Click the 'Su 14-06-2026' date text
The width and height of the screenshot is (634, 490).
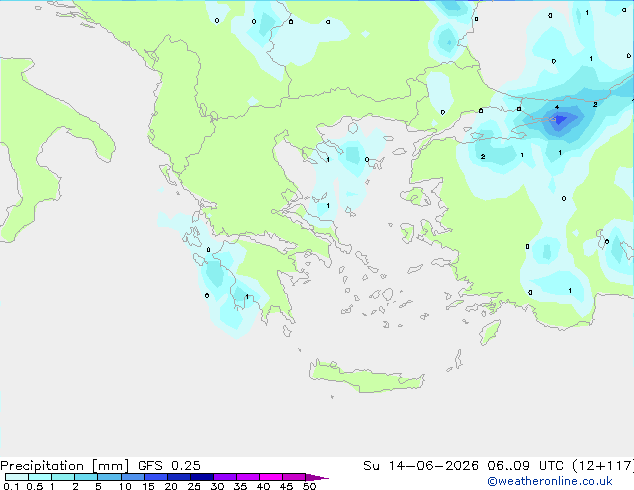click(421, 466)
